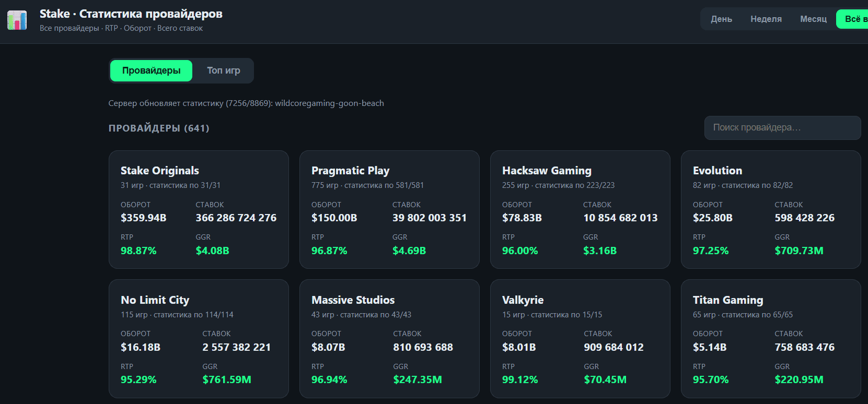Click Stake Originals turnover $359.94B

(x=144, y=218)
